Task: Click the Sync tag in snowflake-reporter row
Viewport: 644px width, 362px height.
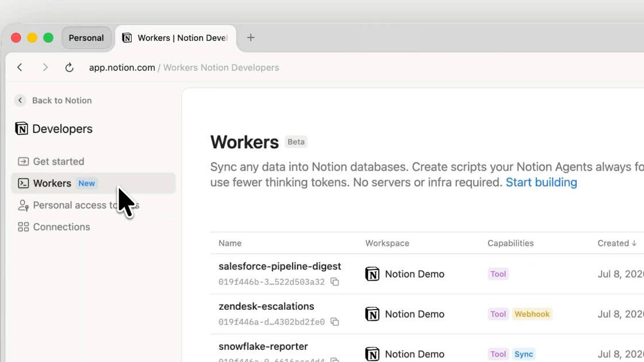Action: click(x=524, y=354)
